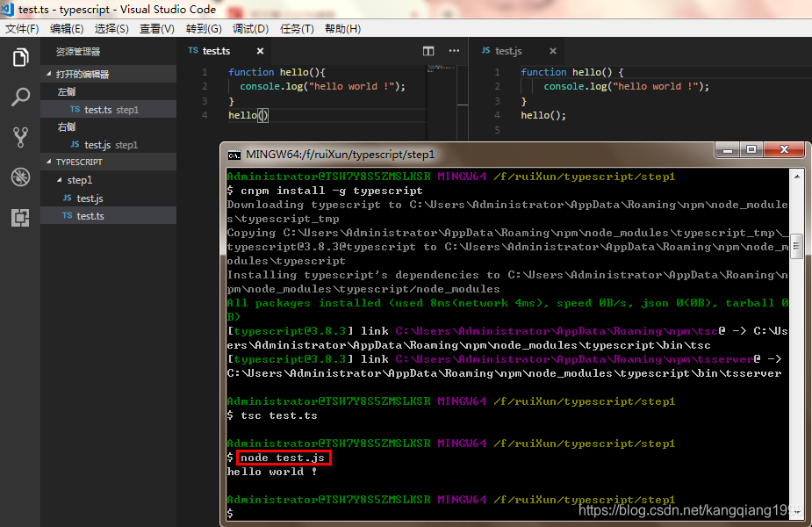812x527 pixels.
Task: Open the 转到(G) menu
Action: [204, 28]
